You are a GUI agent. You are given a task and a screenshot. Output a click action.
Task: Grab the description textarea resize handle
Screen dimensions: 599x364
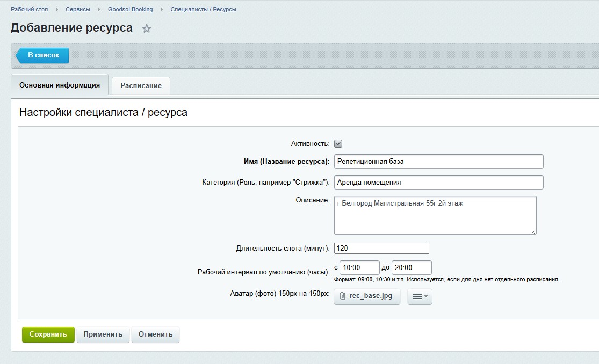click(533, 231)
